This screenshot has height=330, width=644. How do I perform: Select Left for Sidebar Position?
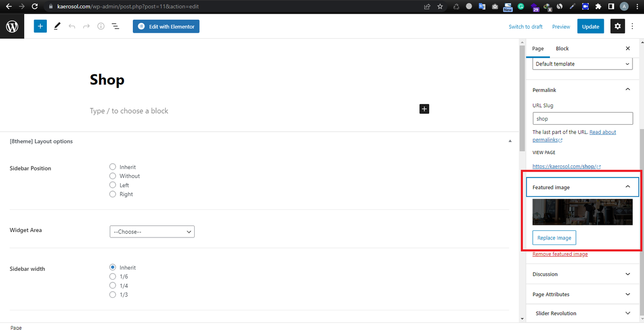coord(113,185)
